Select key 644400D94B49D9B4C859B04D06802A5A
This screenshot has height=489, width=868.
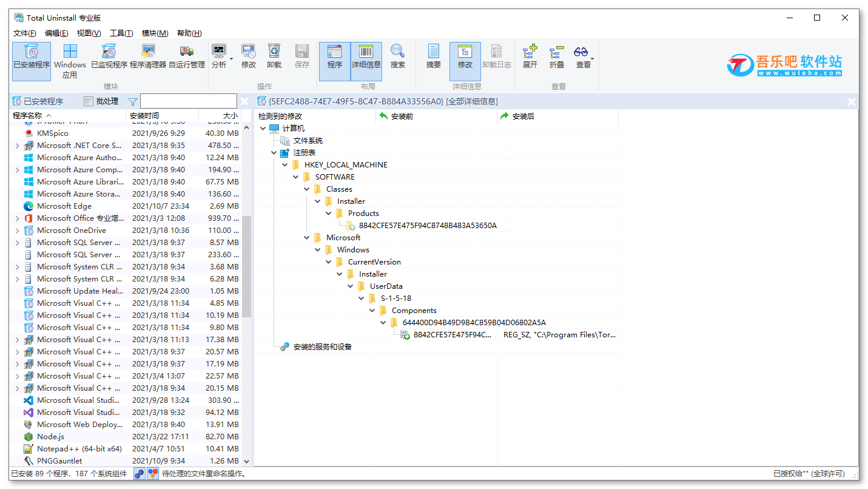click(x=474, y=322)
